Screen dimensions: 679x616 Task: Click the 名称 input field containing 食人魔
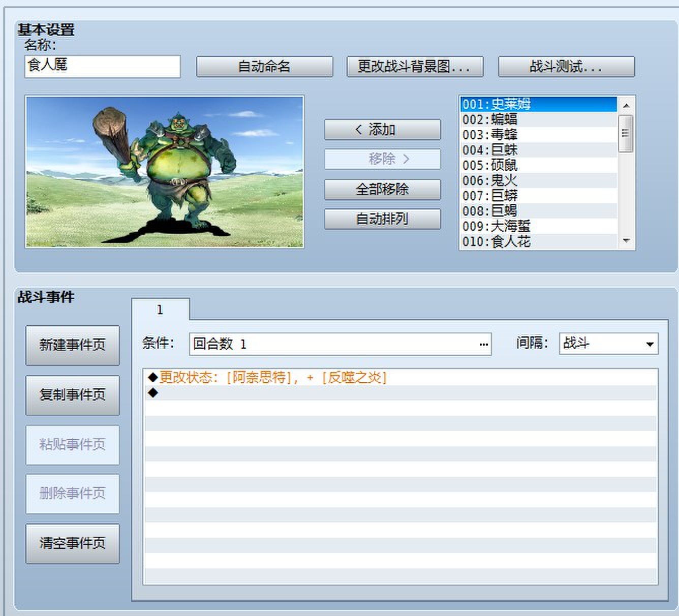pyautogui.click(x=102, y=66)
